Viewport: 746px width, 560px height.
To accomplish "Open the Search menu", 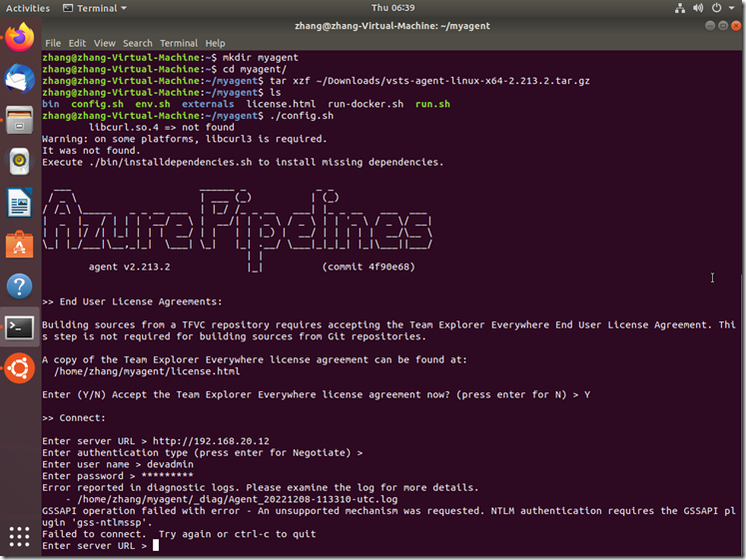I will pos(138,43).
